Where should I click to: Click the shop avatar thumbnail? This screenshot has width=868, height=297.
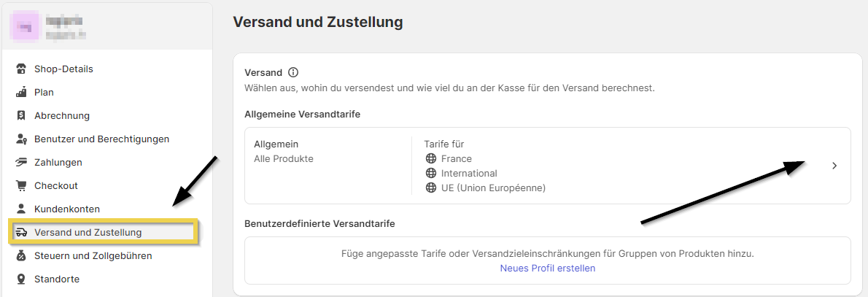click(x=25, y=27)
